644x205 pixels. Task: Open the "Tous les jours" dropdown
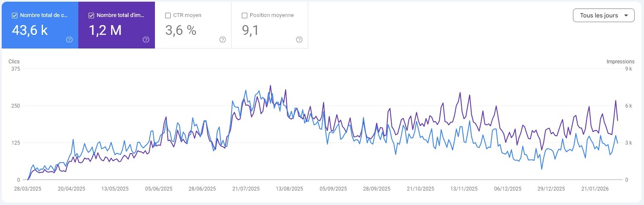click(x=604, y=15)
